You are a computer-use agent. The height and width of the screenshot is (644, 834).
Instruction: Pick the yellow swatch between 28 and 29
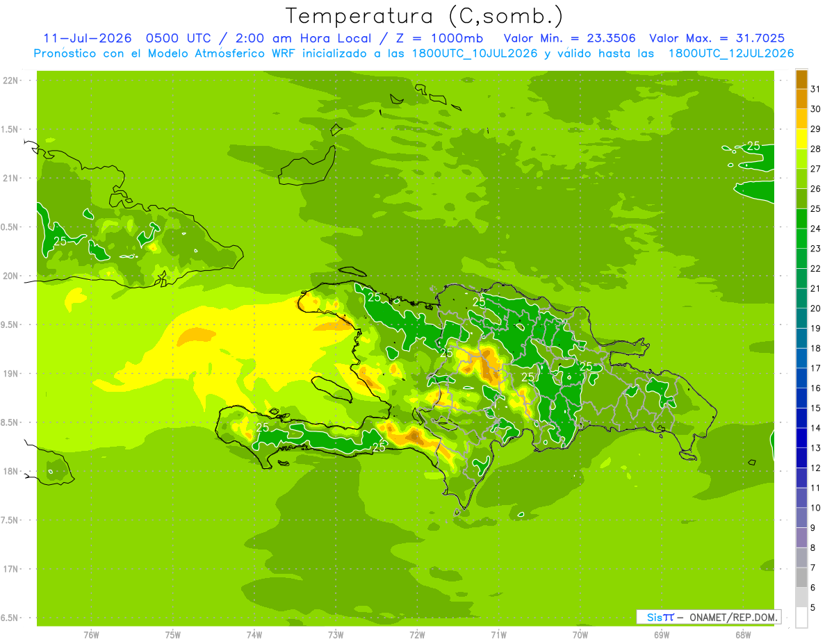click(x=801, y=139)
